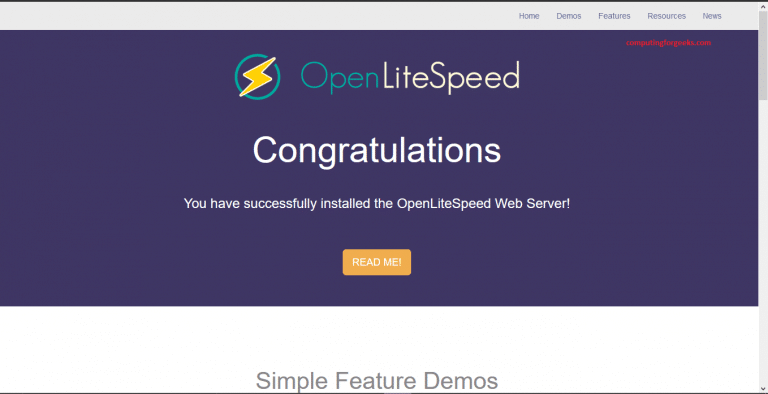The width and height of the screenshot is (768, 394).
Task: Open the News navigation link
Action: point(712,16)
